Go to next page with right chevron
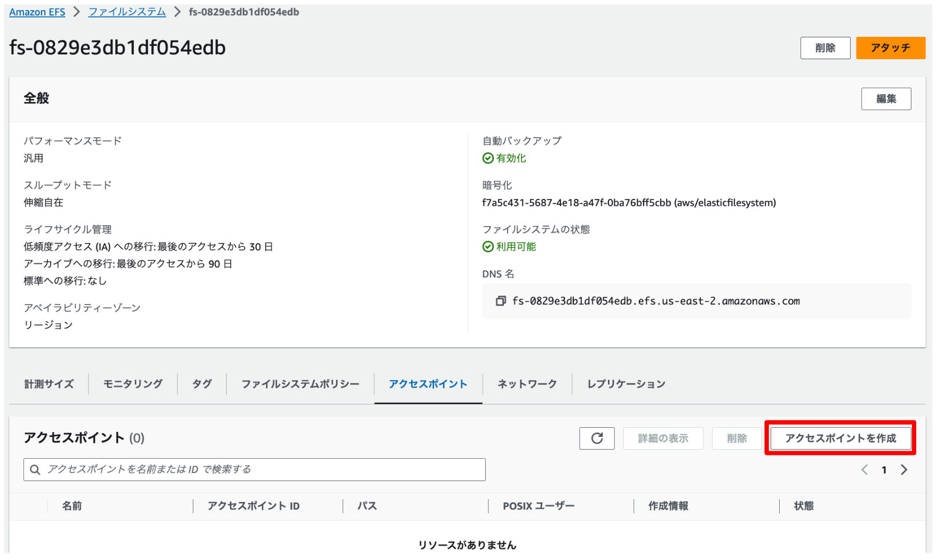Viewport: 937px width, 560px height. (904, 470)
